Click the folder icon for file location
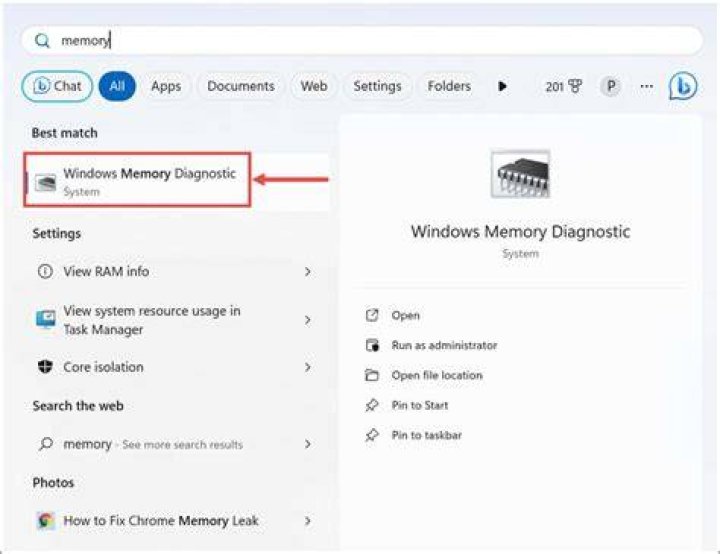The width and height of the screenshot is (720, 554). (371, 375)
